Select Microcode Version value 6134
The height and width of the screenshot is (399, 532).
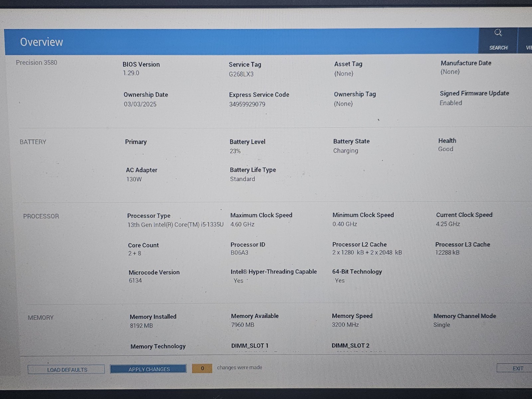(135, 281)
